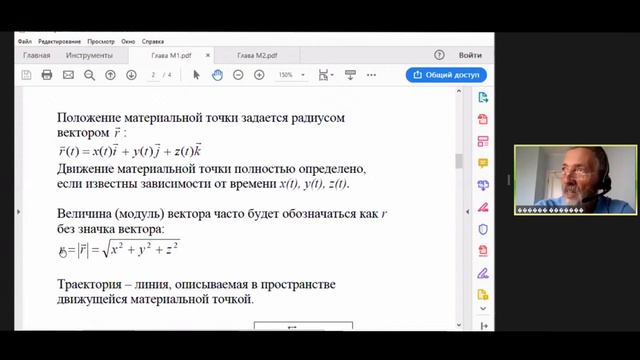This screenshot has height=360, width=640.
Task: Open the yellow Send for comments icon
Action: pos(483,295)
